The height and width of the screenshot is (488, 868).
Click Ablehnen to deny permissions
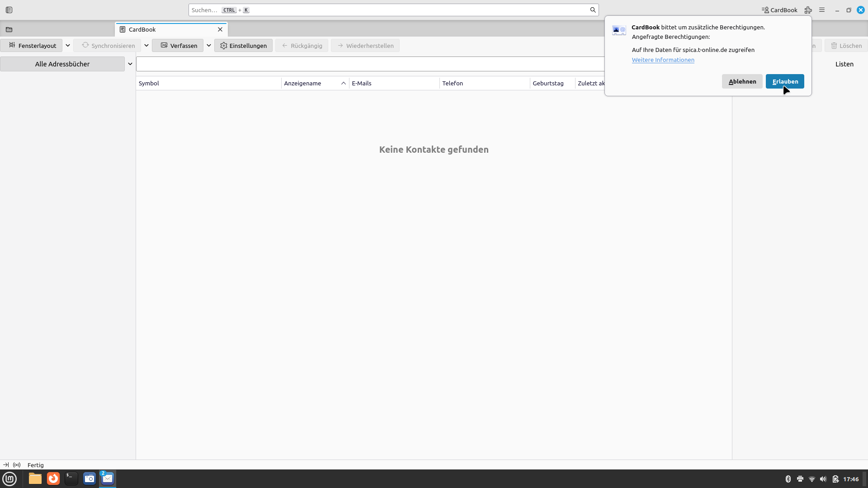pyautogui.click(x=742, y=81)
